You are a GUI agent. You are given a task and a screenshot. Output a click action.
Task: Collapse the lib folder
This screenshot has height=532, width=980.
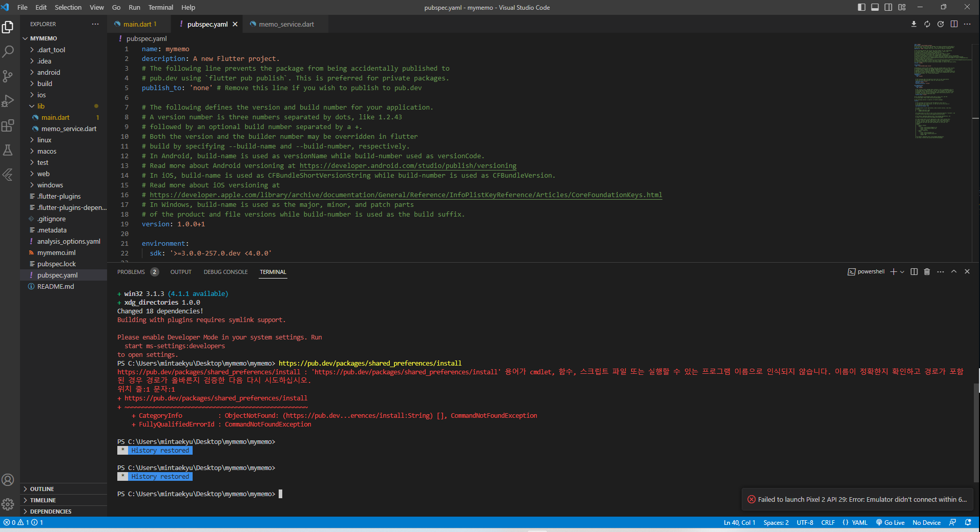64,106
